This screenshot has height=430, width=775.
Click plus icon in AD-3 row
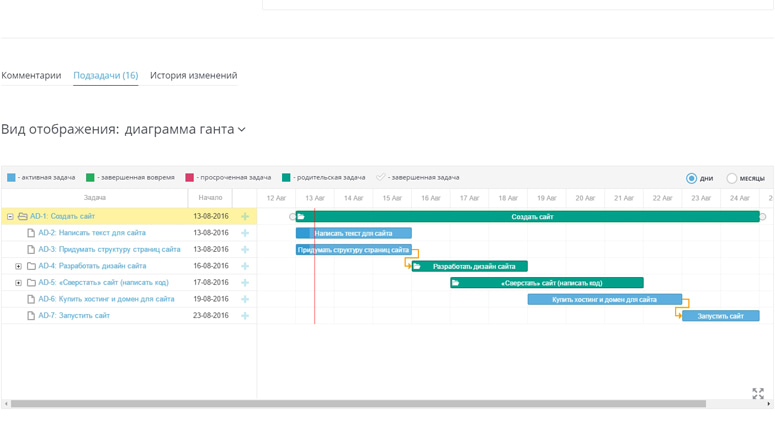[245, 250]
